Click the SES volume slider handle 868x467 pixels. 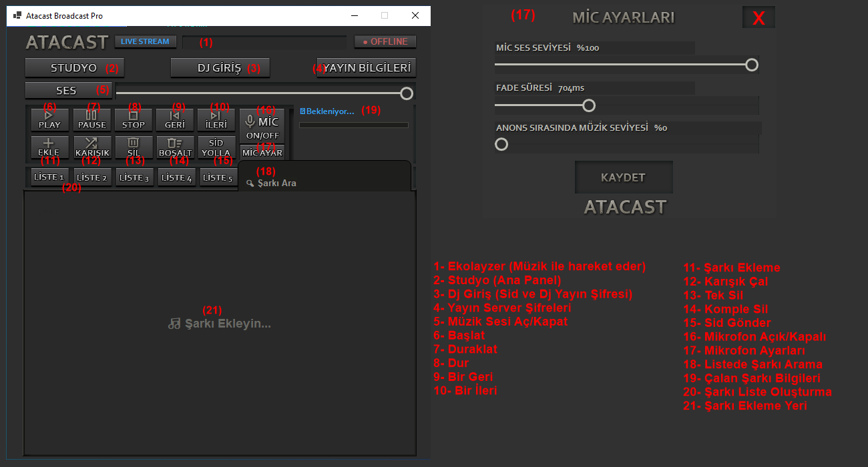(406, 93)
